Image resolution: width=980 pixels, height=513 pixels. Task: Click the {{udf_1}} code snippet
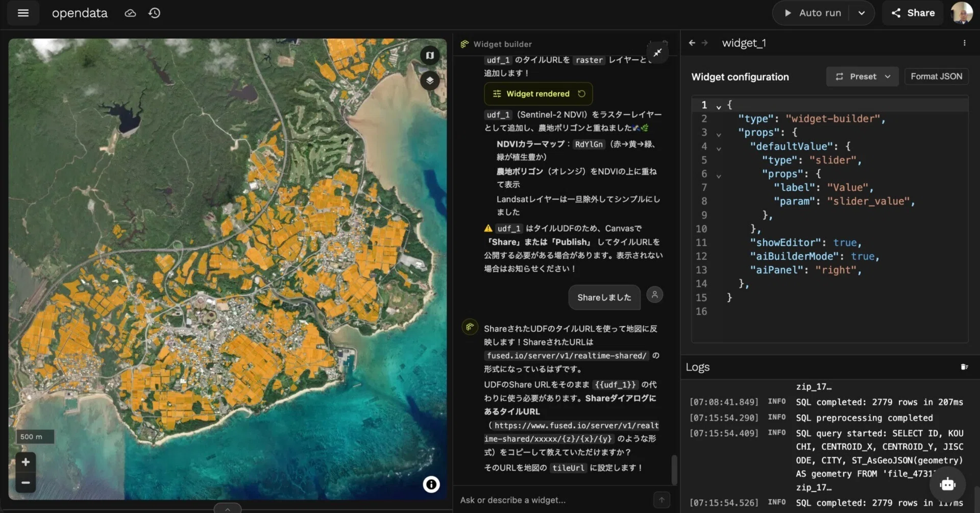(615, 385)
